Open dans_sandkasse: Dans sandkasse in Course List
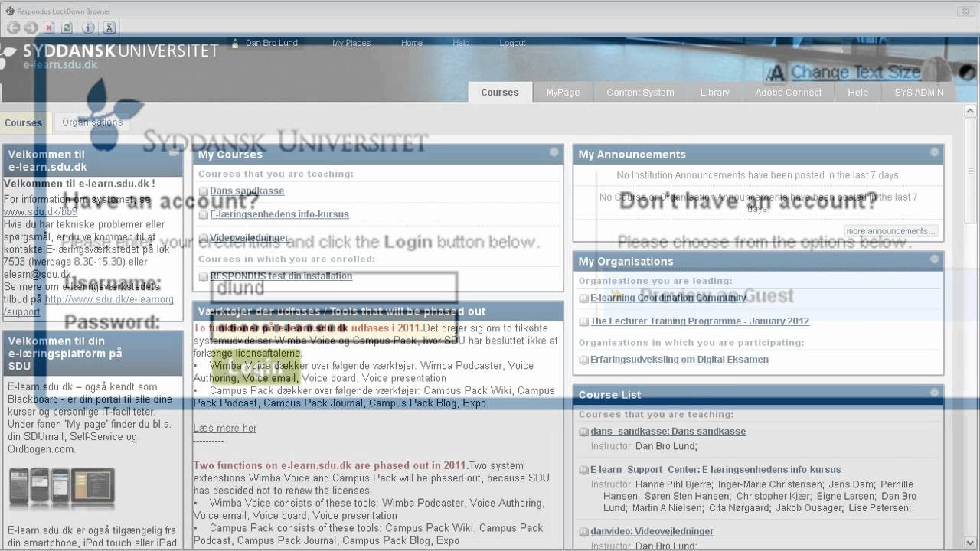 click(x=668, y=432)
